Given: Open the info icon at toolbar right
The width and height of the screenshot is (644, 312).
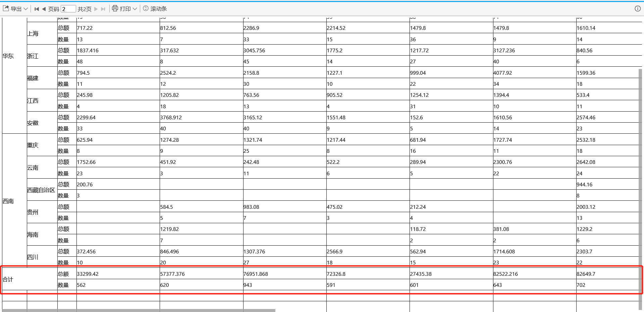Looking at the screenshot, I should [638, 9].
